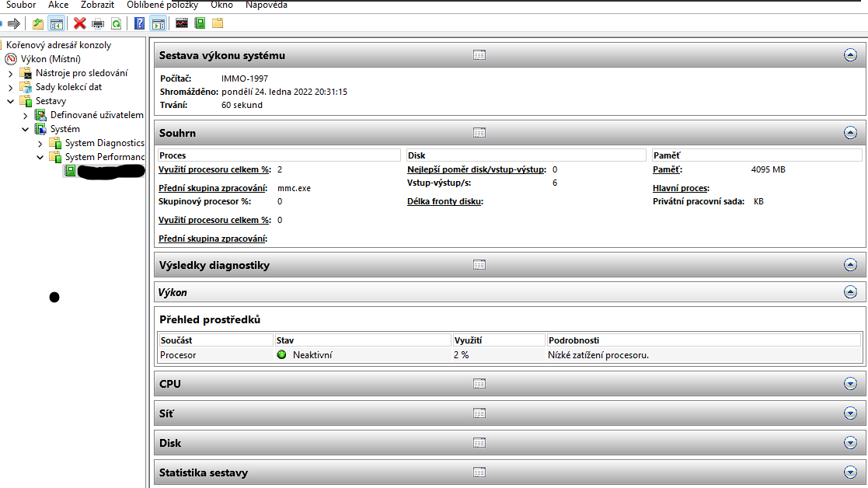
Task: Click table icon in Souhrn header
Action: [x=479, y=133]
